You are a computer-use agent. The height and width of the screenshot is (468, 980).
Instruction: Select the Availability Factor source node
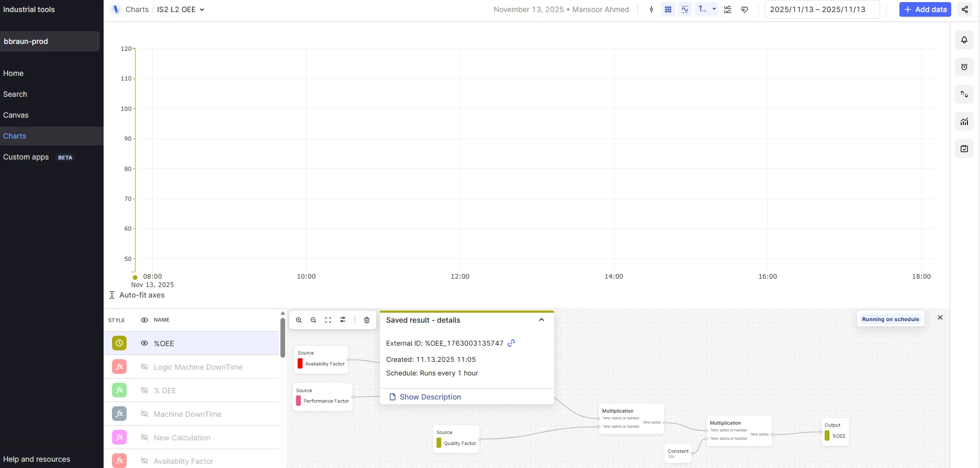tap(321, 359)
